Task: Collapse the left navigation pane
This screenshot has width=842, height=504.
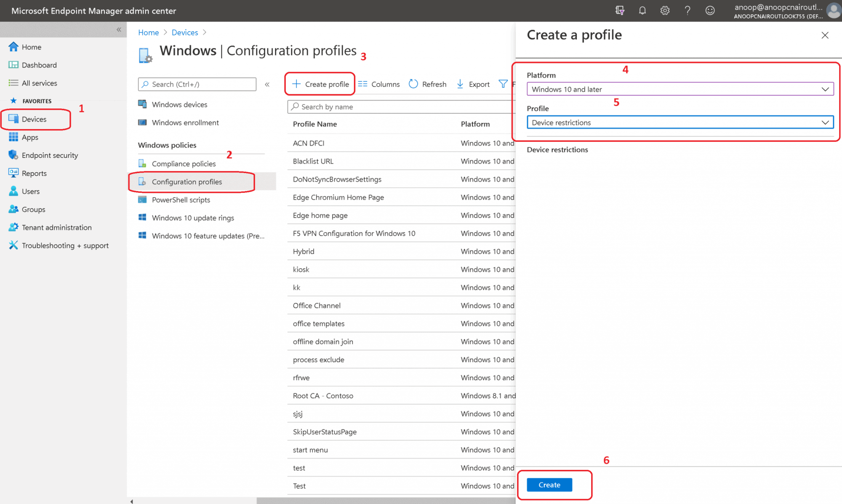Action: click(119, 29)
